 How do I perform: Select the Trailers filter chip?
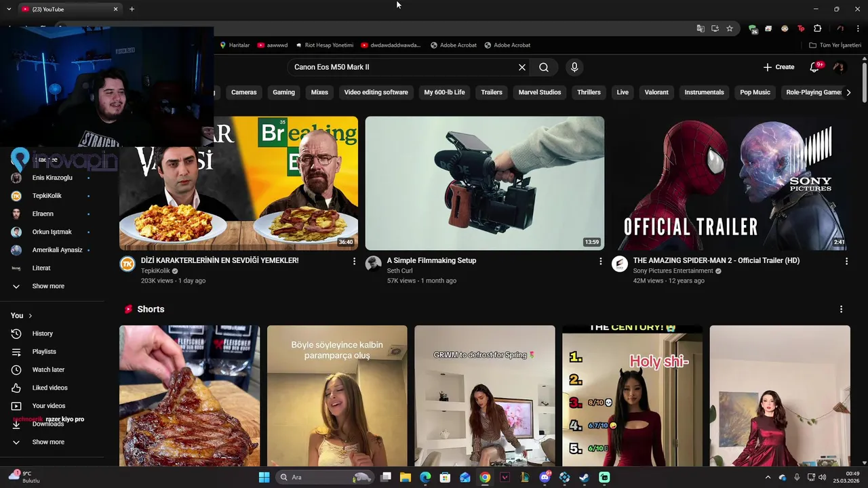tap(492, 92)
